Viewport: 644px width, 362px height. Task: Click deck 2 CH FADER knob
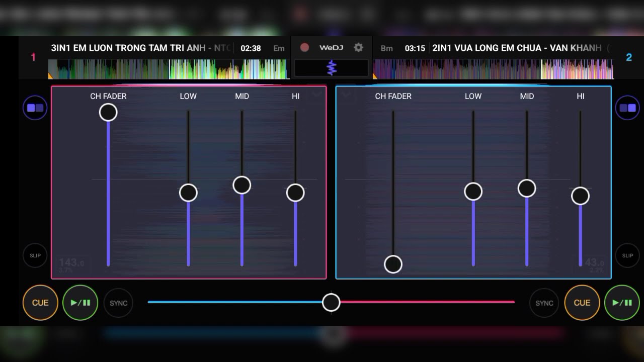[x=393, y=264]
